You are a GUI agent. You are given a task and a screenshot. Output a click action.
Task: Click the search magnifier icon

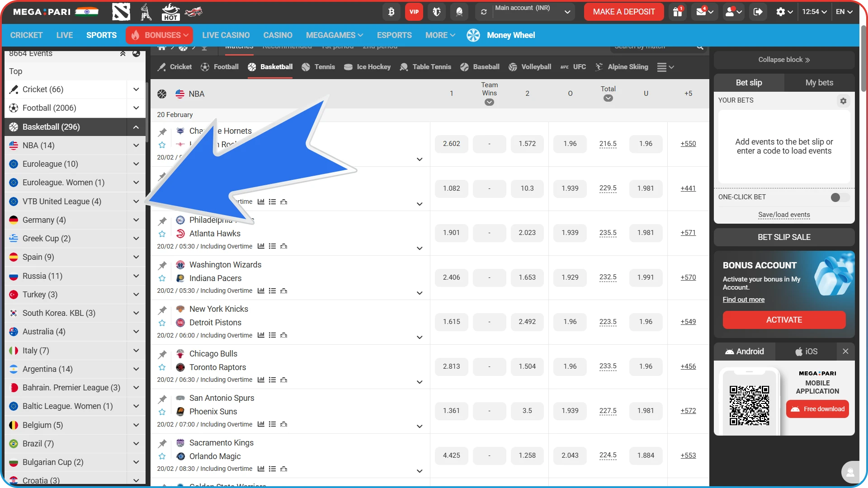click(x=700, y=47)
